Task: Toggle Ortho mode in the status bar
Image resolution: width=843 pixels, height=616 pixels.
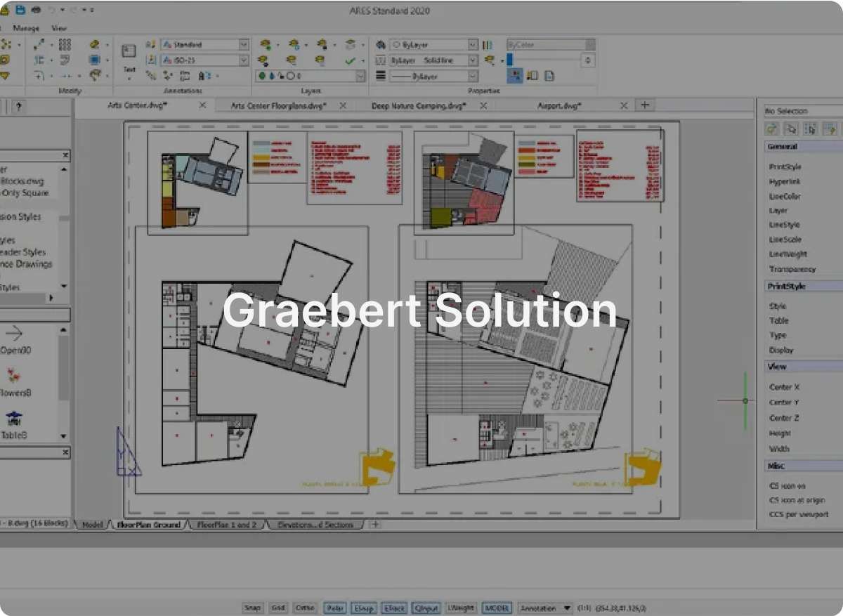Action: 305,608
